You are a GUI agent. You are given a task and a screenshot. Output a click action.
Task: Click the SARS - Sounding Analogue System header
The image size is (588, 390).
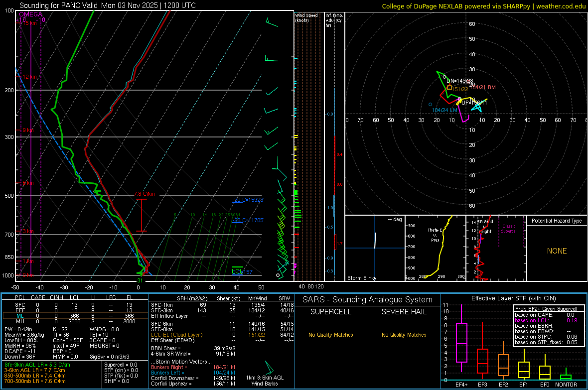pyautogui.click(x=368, y=299)
